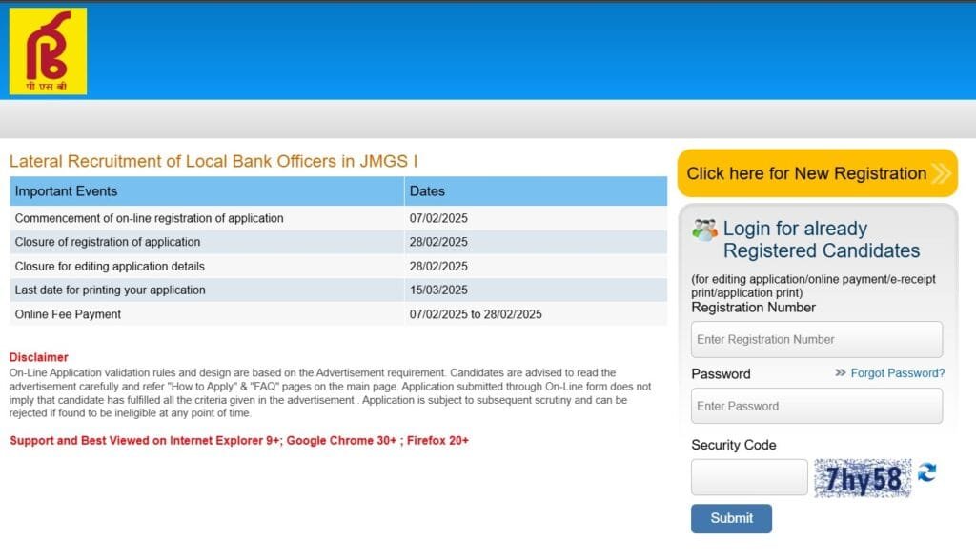Image resolution: width=976 pixels, height=560 pixels.
Task: Click the double-arrow icon before Forgot Password
Action: click(x=840, y=373)
